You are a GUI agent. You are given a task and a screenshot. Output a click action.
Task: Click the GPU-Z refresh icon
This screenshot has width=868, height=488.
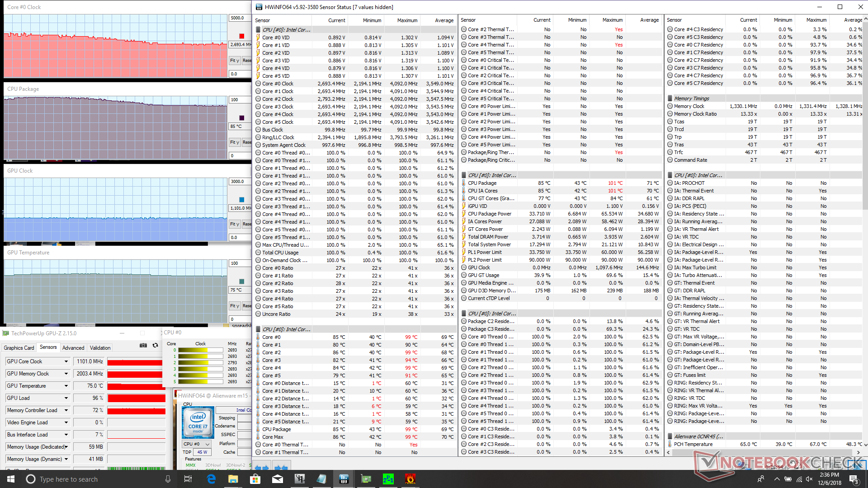[155, 345]
